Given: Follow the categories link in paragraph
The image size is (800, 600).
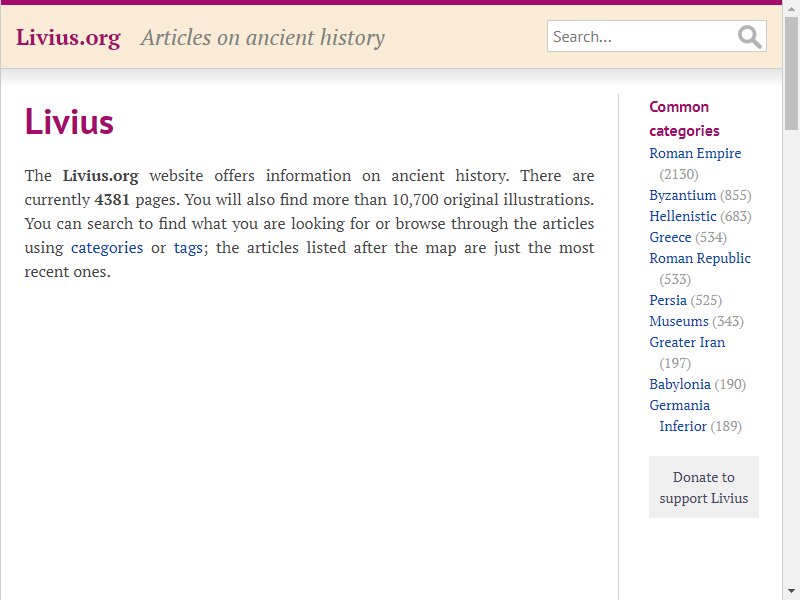Looking at the screenshot, I should click(x=107, y=247).
